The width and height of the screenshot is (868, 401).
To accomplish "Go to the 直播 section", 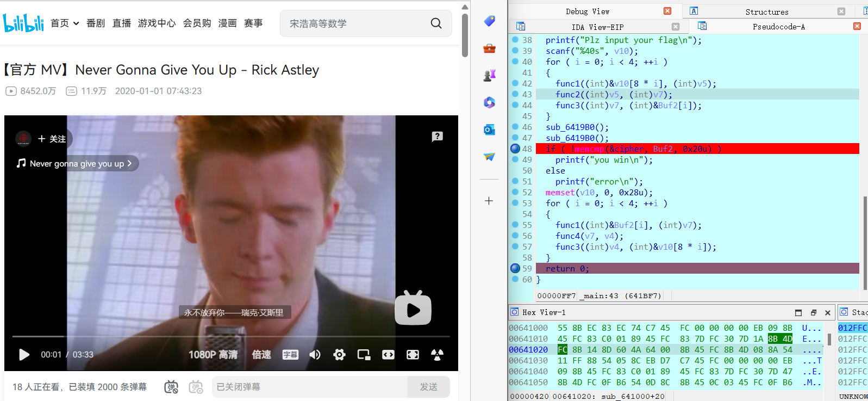I will 122,23.
